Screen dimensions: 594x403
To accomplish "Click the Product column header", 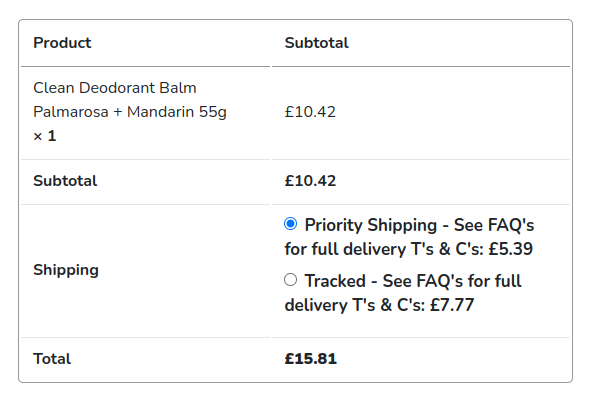I will (x=62, y=43).
